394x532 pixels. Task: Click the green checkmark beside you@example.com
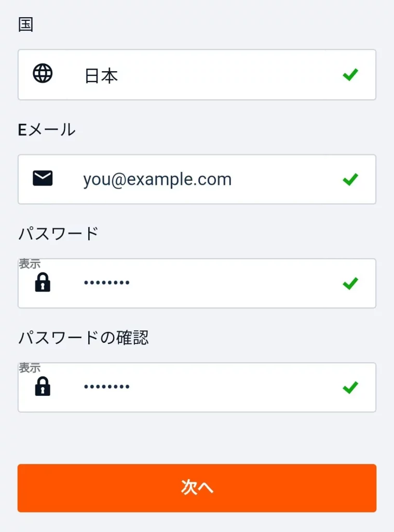click(350, 179)
